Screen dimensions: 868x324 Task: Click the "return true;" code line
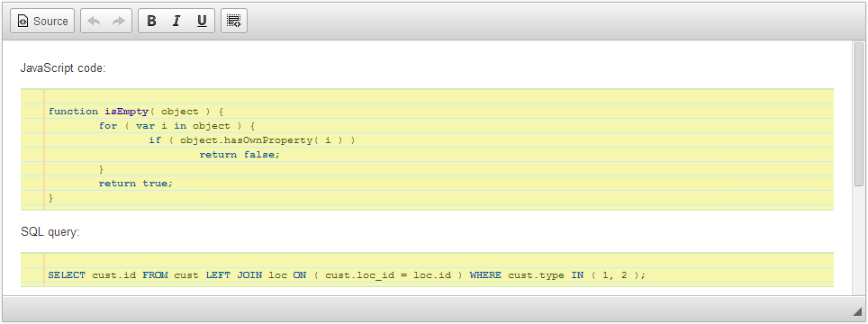(136, 183)
